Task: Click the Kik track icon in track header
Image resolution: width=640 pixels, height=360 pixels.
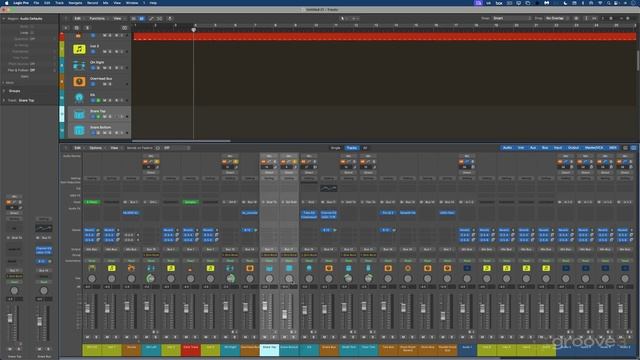Action: pos(79,98)
